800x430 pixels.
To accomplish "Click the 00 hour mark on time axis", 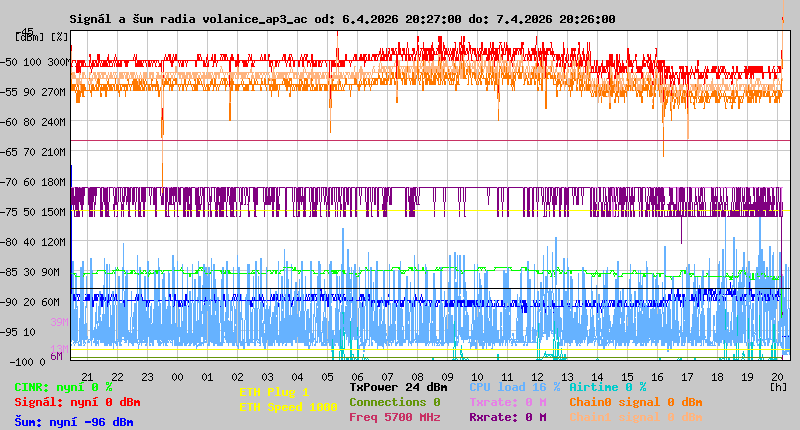I will point(177,376).
